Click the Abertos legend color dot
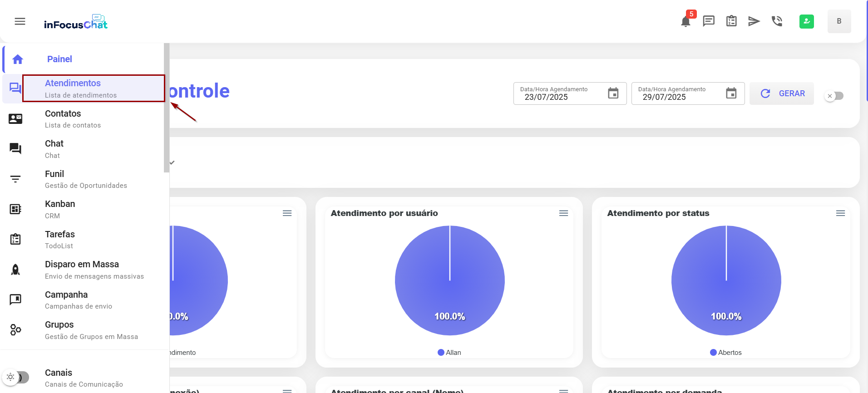868x393 pixels. click(713, 353)
